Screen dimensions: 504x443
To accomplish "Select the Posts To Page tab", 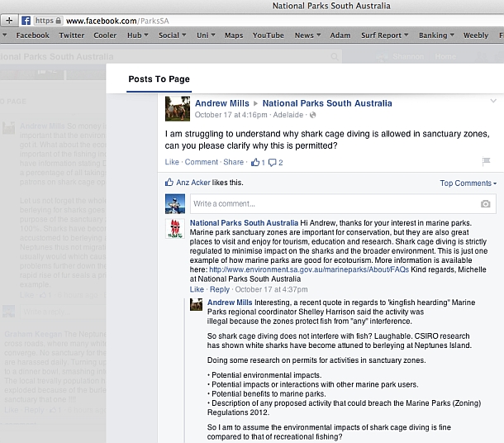I will (x=159, y=79).
